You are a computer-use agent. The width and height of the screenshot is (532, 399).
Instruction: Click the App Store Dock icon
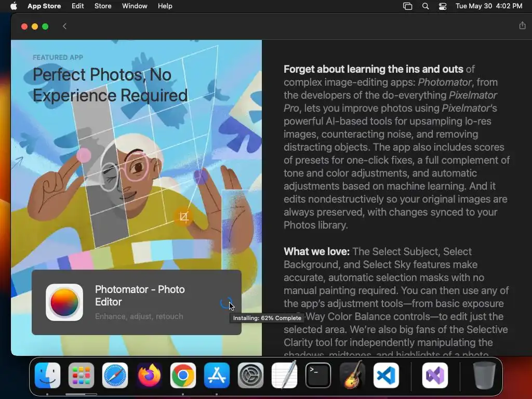pyautogui.click(x=217, y=375)
